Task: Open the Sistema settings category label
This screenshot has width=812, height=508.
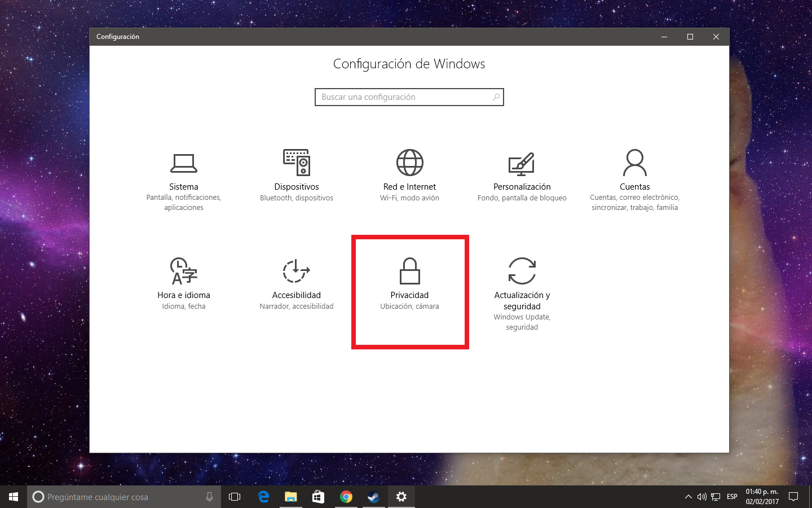Action: click(184, 187)
